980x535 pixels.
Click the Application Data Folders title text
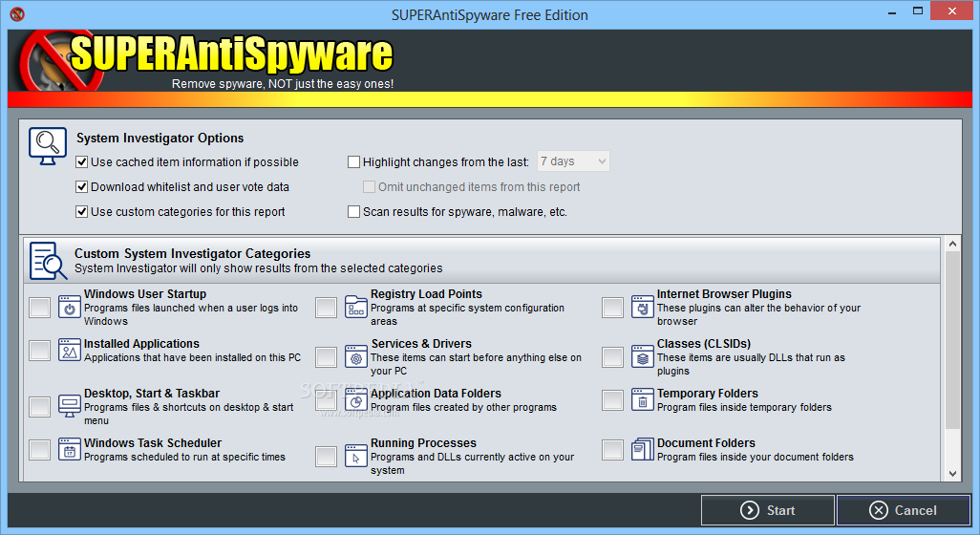point(436,393)
